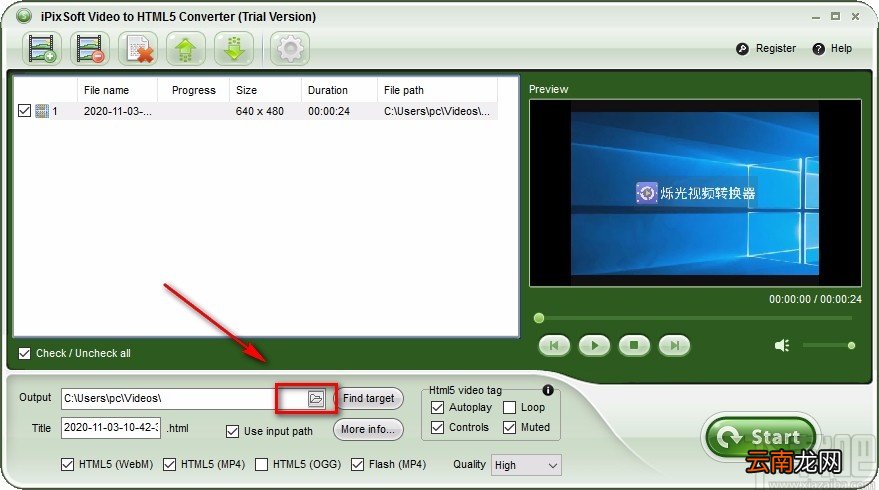This screenshot has height=490, width=879.
Task: Move selected file down with green arrow
Action: click(x=234, y=48)
